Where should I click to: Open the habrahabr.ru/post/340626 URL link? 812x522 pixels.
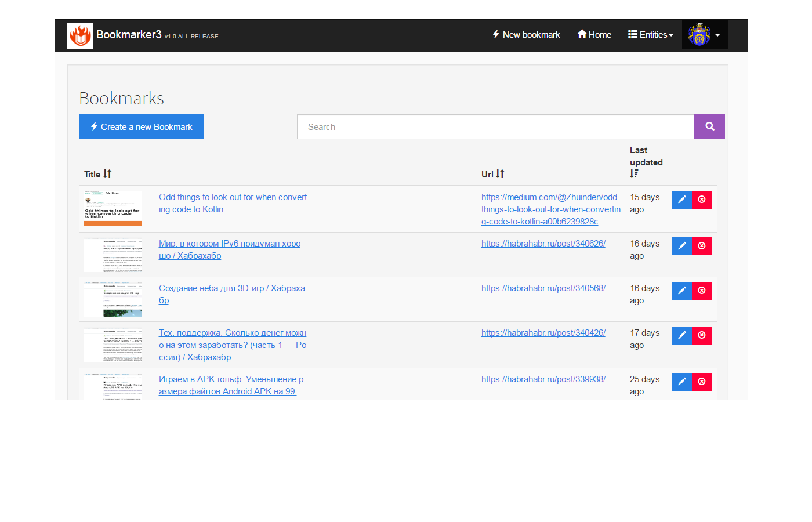543,244
